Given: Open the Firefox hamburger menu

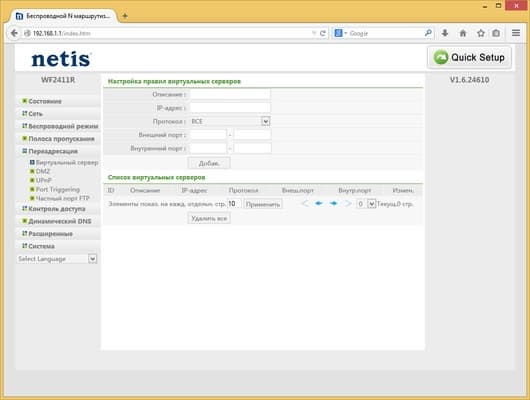Looking at the screenshot, I should click(516, 33).
